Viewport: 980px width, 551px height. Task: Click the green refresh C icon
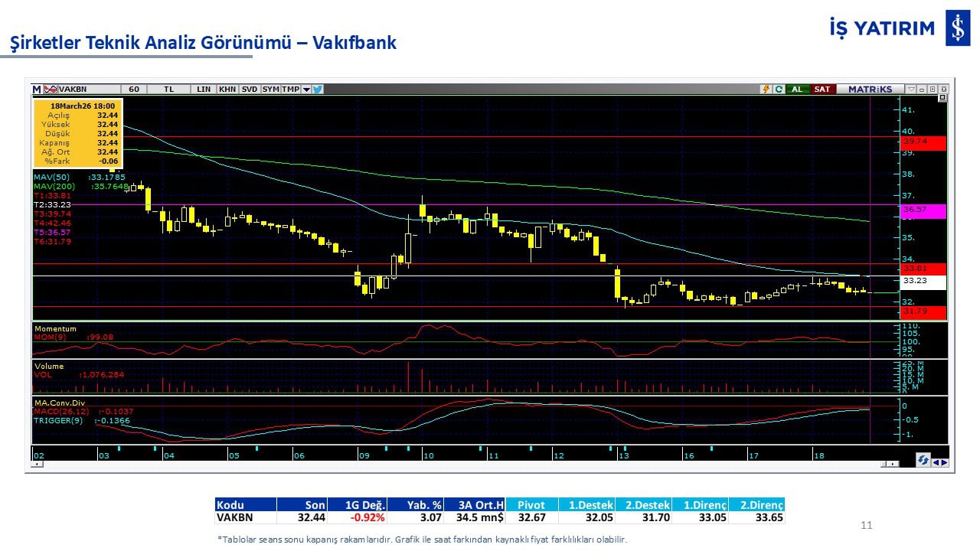click(779, 89)
